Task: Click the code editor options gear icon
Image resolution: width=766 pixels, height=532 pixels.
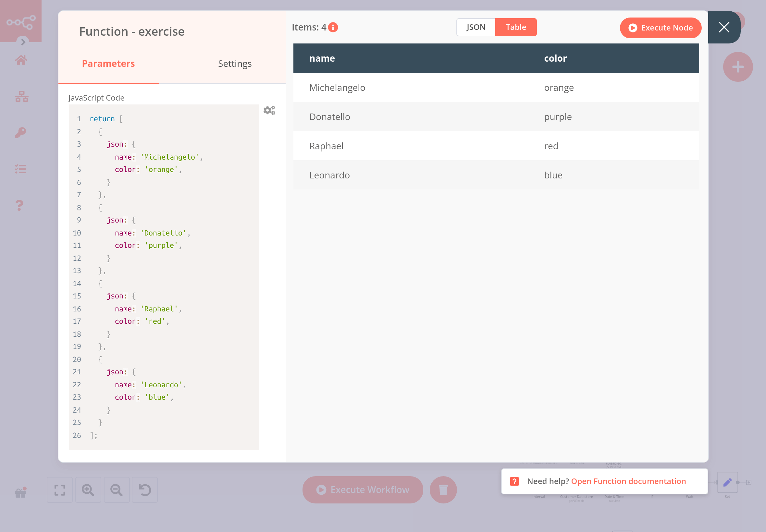Action: (x=269, y=110)
